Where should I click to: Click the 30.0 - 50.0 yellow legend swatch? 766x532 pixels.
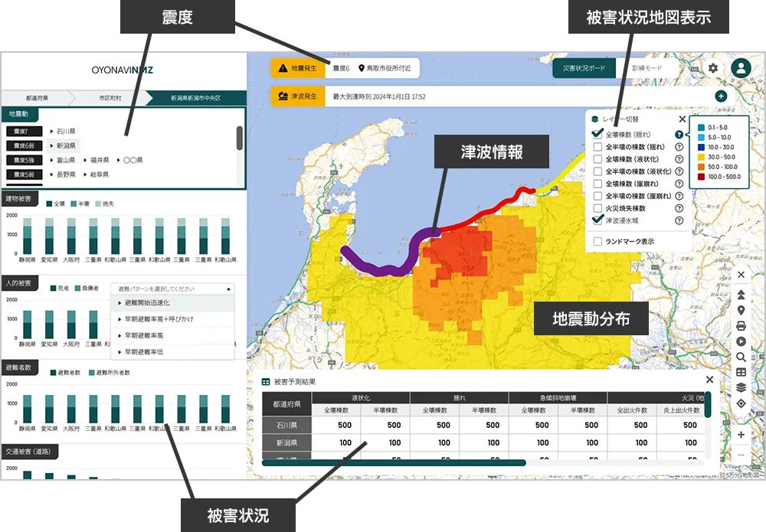[x=702, y=157]
